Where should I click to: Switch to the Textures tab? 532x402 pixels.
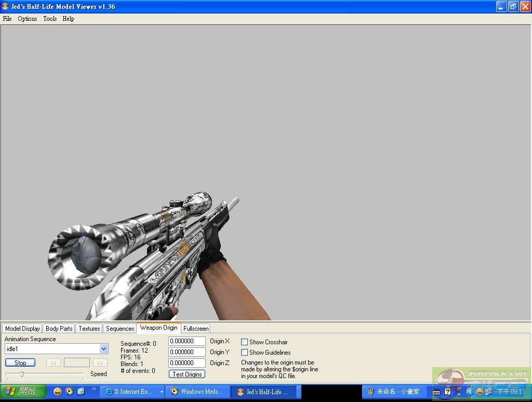(89, 328)
